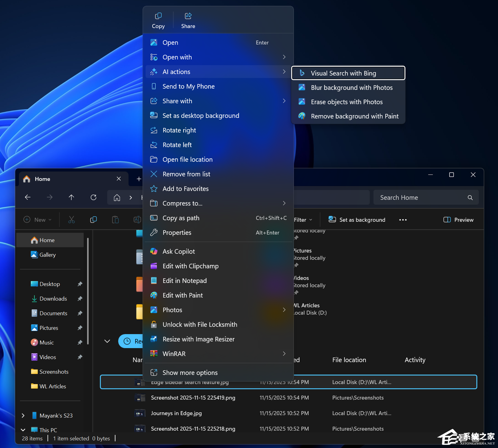Click the Copy icon atop context menu
The height and width of the screenshot is (448, 498).
(x=158, y=20)
